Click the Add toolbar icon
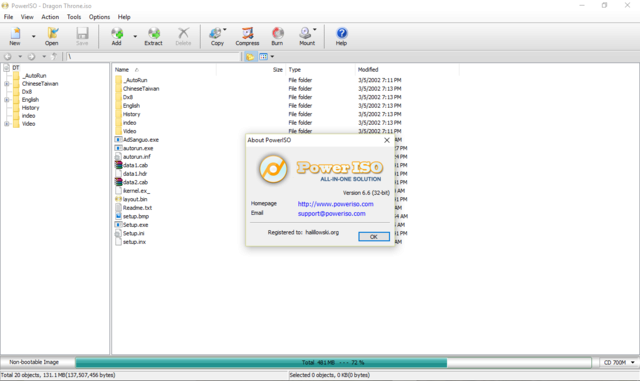This screenshot has height=381, width=640. click(x=117, y=36)
